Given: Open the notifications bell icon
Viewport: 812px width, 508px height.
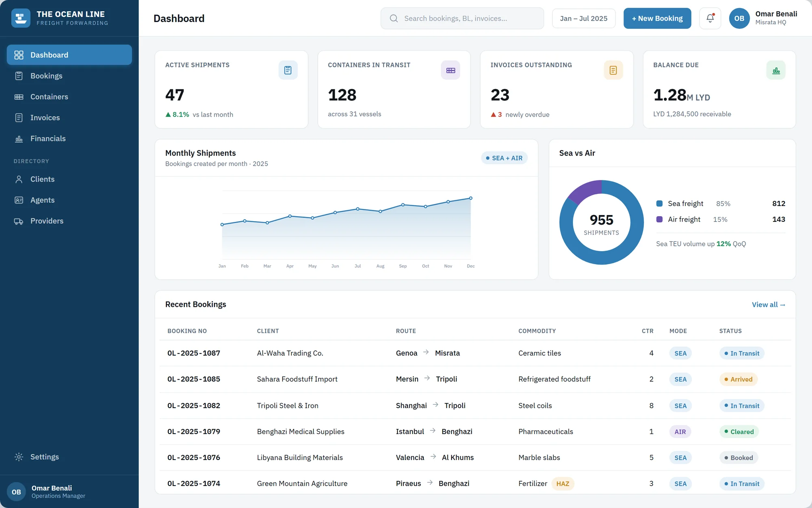Looking at the screenshot, I should tap(710, 18).
